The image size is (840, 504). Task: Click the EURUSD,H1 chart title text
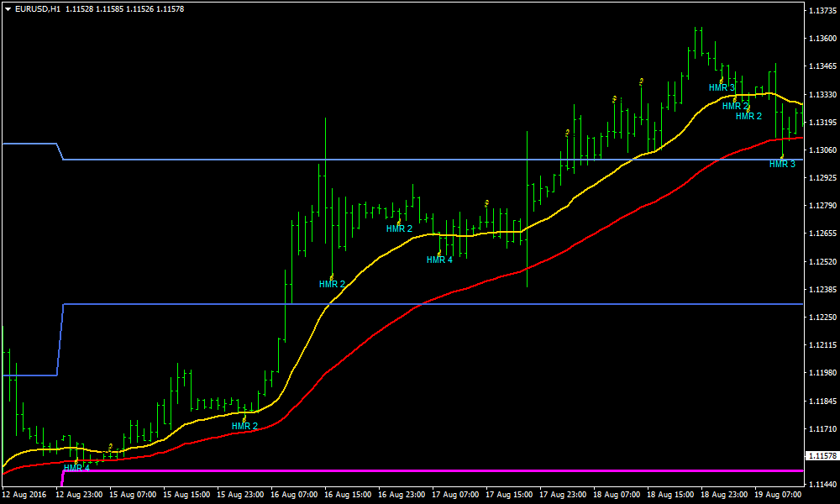click(38, 8)
